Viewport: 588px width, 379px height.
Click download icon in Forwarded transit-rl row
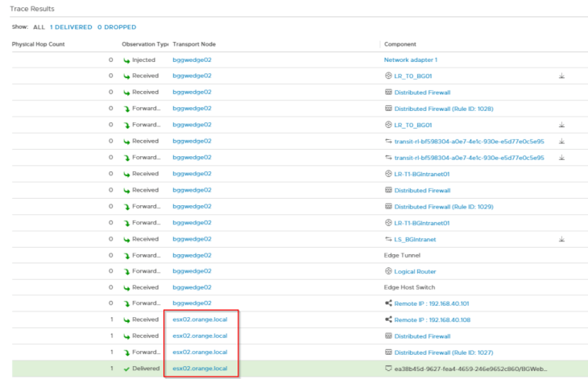click(x=561, y=158)
